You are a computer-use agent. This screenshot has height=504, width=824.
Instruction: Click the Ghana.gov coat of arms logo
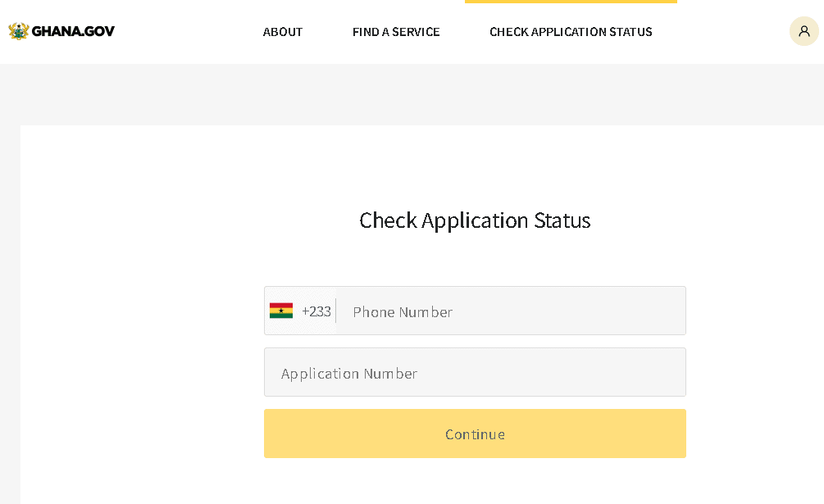point(18,31)
